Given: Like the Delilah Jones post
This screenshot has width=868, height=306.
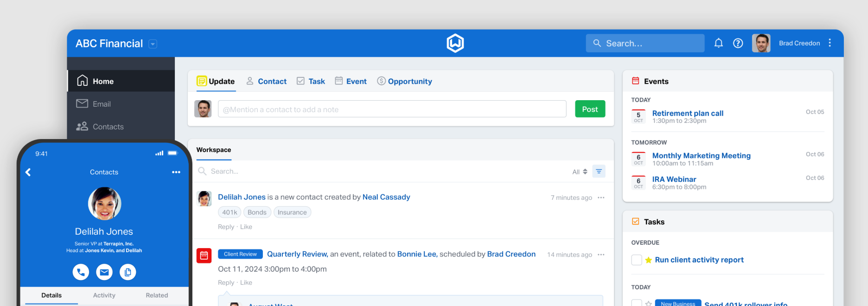Looking at the screenshot, I should click(246, 227).
